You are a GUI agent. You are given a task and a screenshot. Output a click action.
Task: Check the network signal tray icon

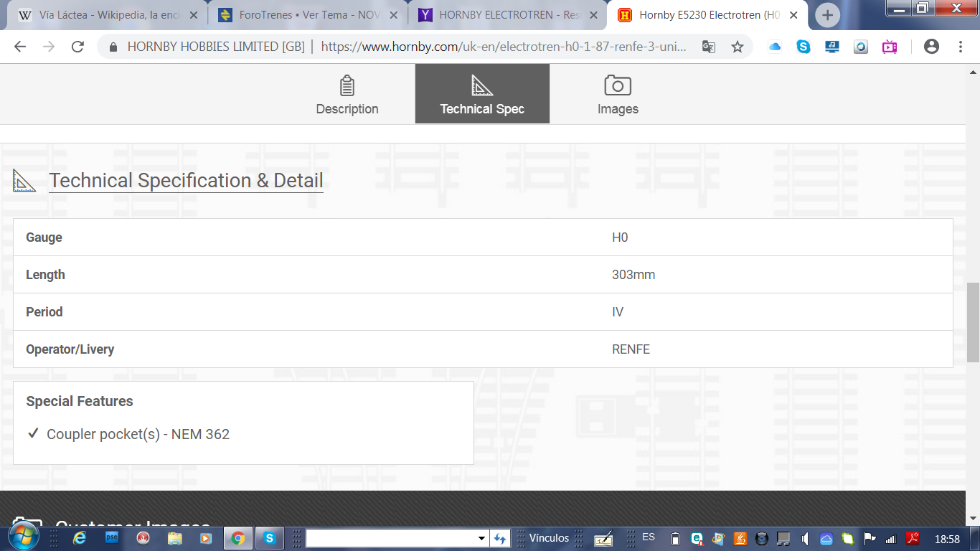tap(891, 538)
